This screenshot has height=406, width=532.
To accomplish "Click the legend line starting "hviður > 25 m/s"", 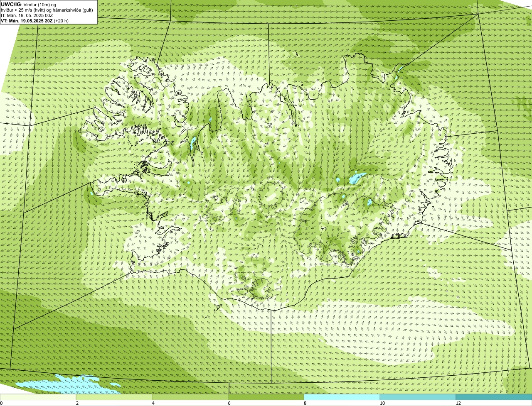I will tap(47, 10).
